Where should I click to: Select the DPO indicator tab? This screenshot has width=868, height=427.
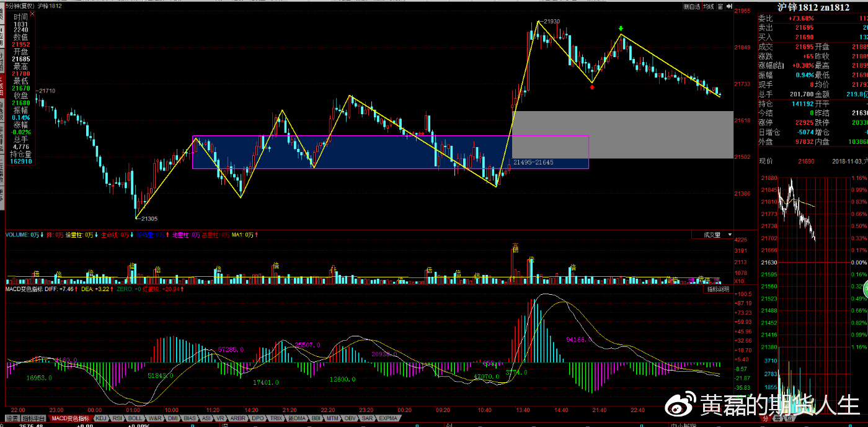259,418
